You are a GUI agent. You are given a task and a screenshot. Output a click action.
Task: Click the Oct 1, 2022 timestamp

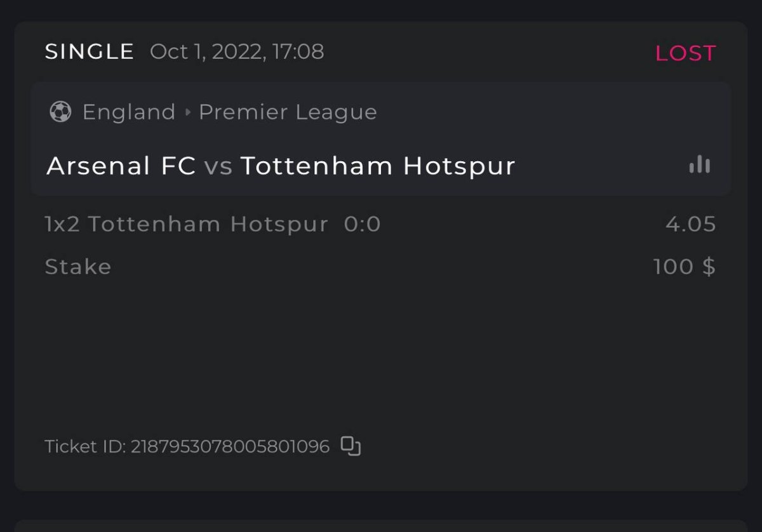pos(237,51)
